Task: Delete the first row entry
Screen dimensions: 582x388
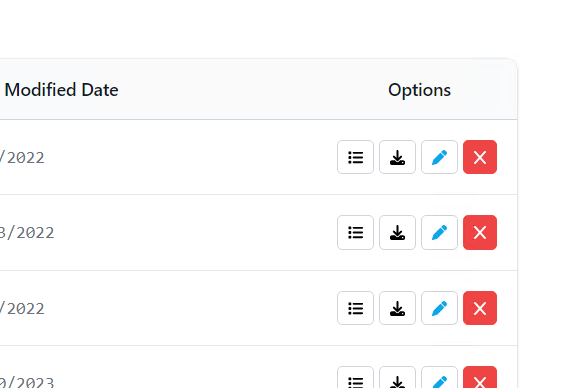Action: pyautogui.click(x=480, y=157)
